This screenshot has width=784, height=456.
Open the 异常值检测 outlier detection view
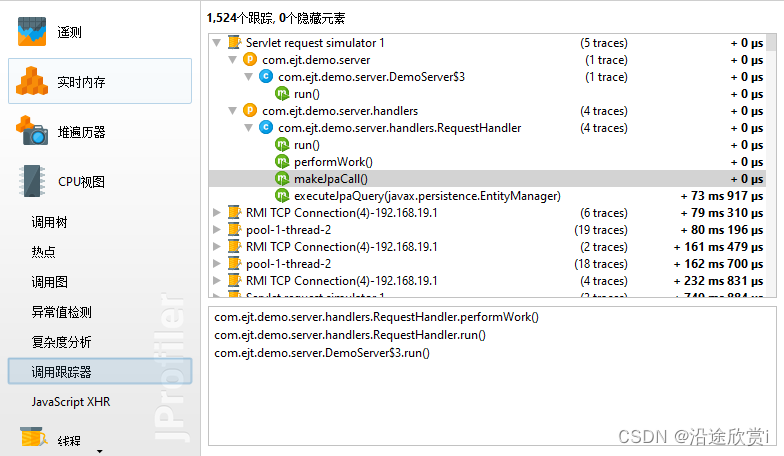62,312
